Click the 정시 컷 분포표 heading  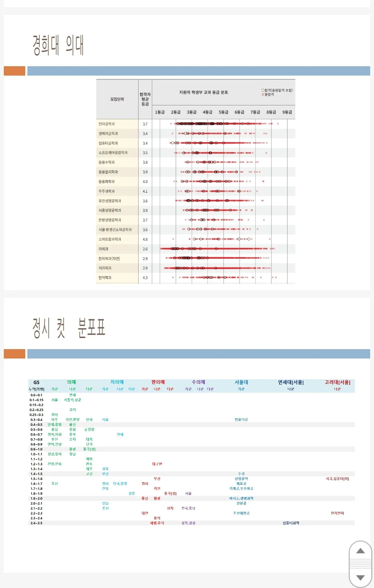[69, 328]
